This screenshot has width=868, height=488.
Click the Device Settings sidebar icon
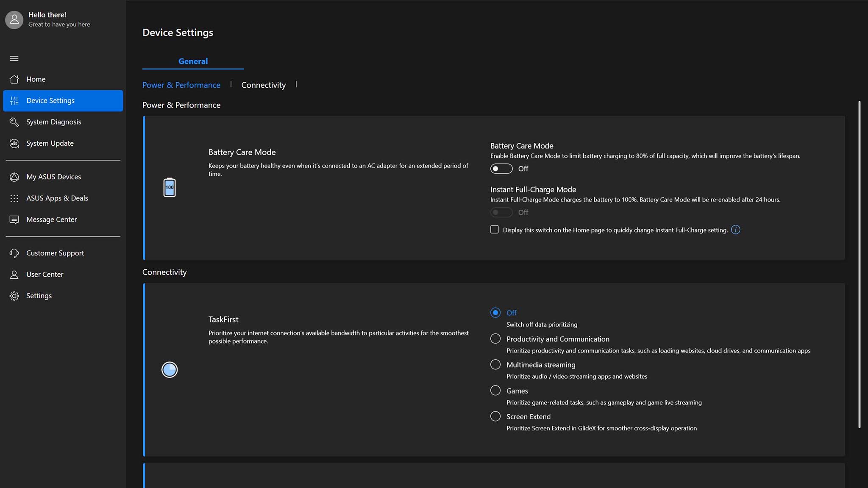pos(14,100)
